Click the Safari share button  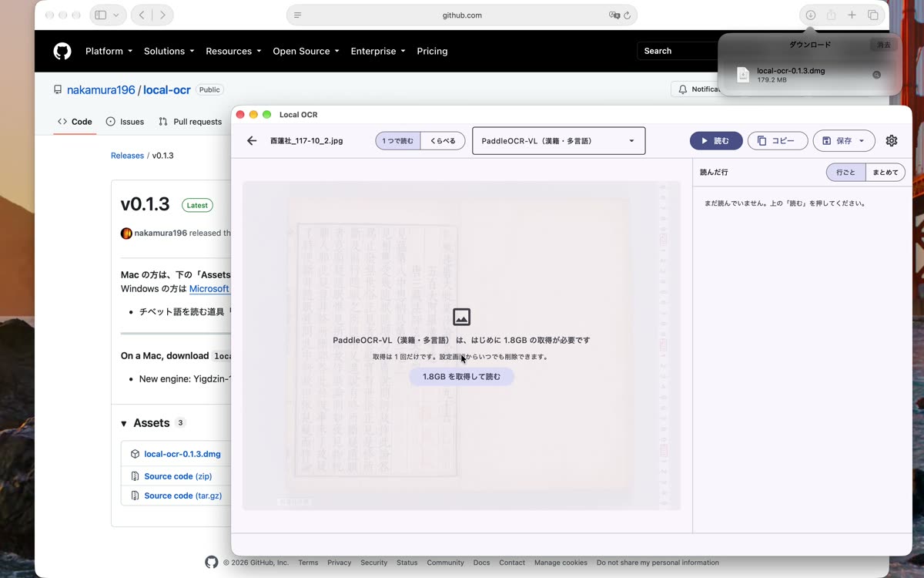[832, 15]
